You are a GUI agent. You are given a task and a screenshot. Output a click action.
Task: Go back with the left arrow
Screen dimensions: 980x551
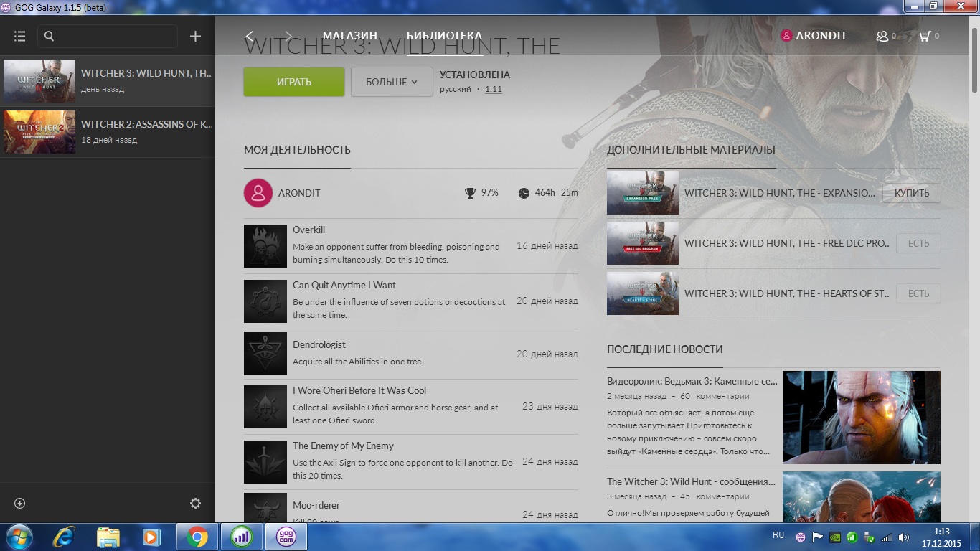pyautogui.click(x=250, y=36)
